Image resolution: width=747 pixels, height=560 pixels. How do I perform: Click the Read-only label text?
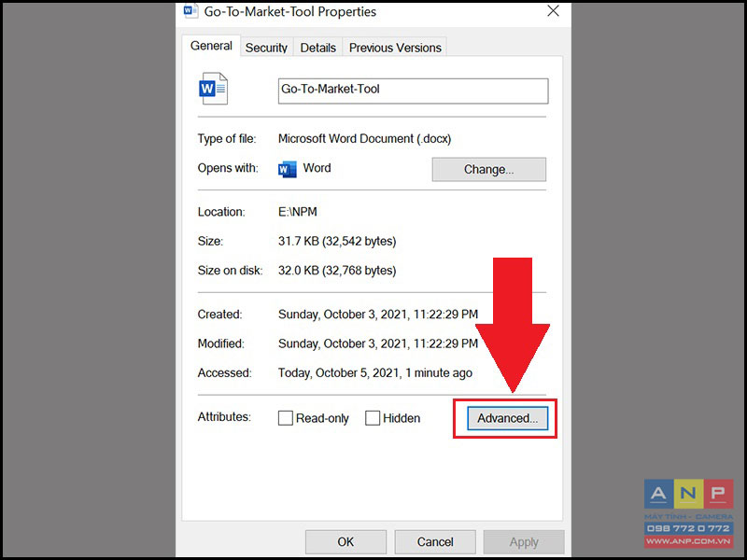click(x=322, y=418)
